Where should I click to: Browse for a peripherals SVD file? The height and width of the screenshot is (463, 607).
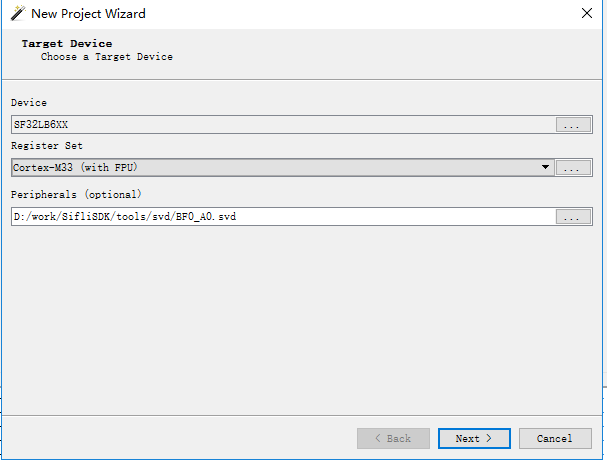pyautogui.click(x=573, y=216)
